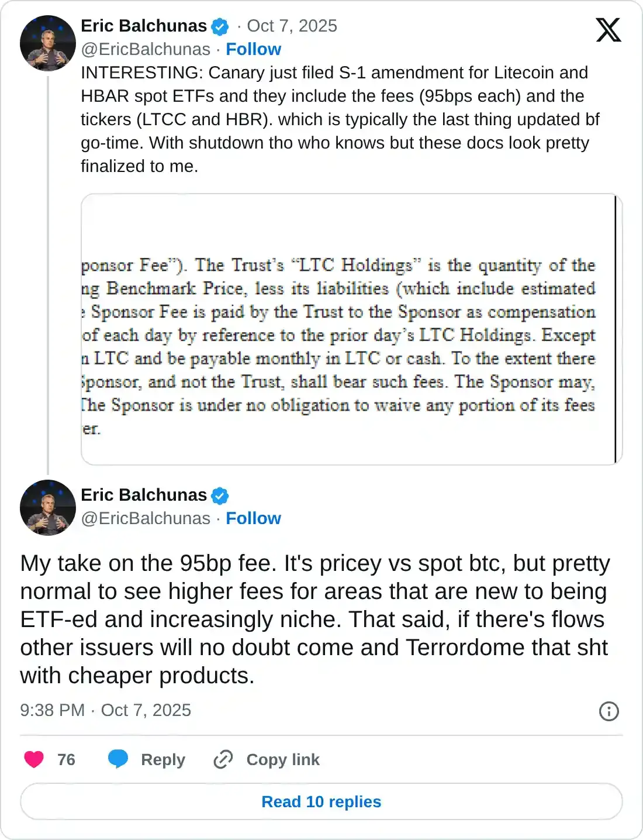
Task: Click the top Eric Balchunas display name
Action: 144,26
